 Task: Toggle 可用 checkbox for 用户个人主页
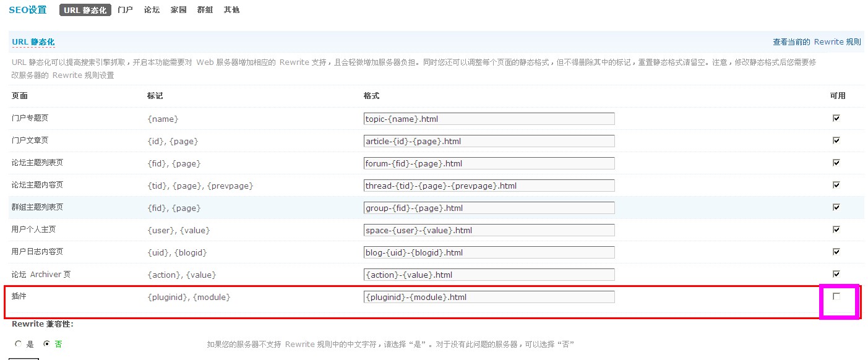coord(836,229)
